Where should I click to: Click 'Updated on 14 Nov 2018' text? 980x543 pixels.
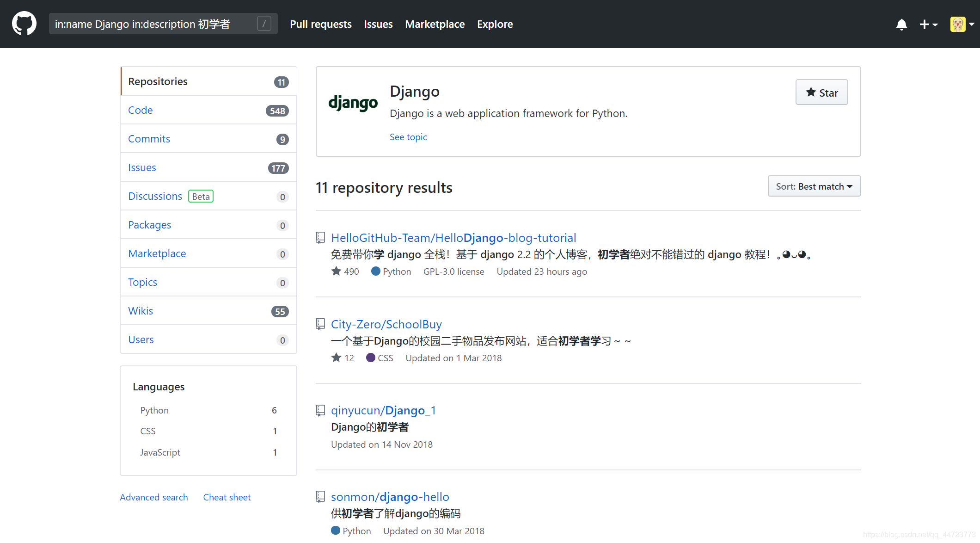(x=382, y=444)
